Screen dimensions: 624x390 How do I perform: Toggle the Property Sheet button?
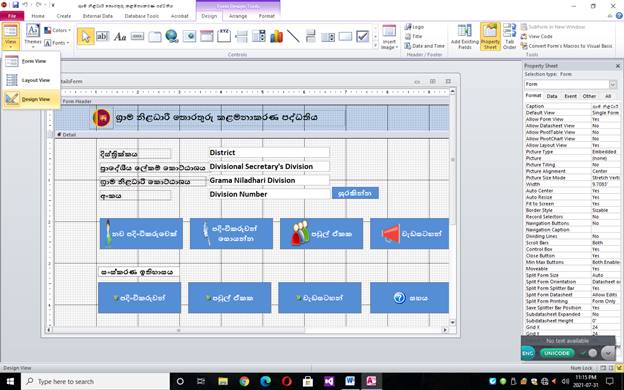[490, 37]
